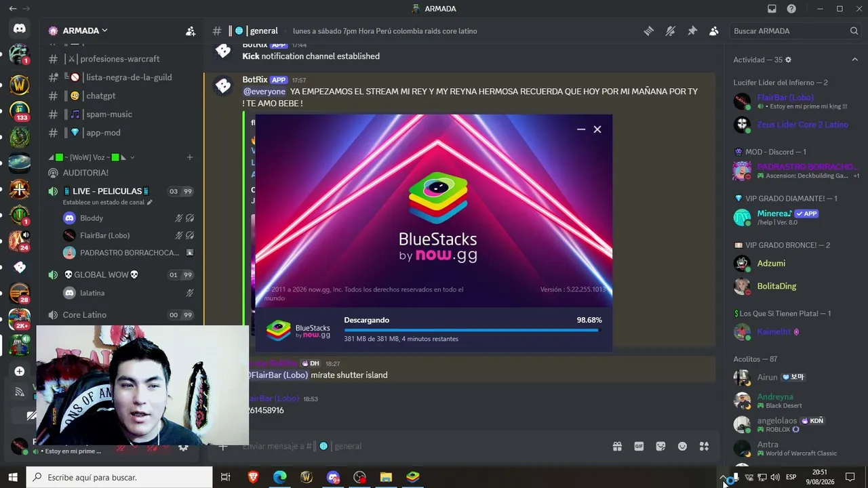Click the BlueStacks download progress bar
This screenshot has height=488, width=868.
pyautogui.click(x=473, y=330)
